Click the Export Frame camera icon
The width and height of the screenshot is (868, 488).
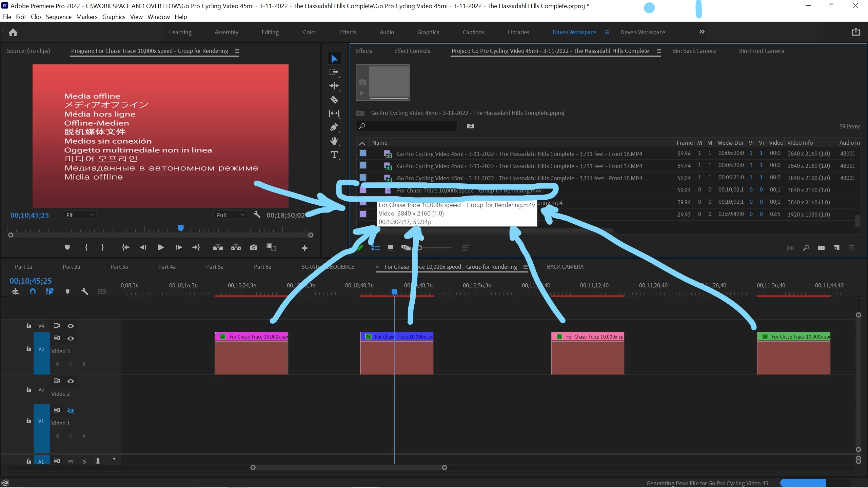tap(254, 248)
